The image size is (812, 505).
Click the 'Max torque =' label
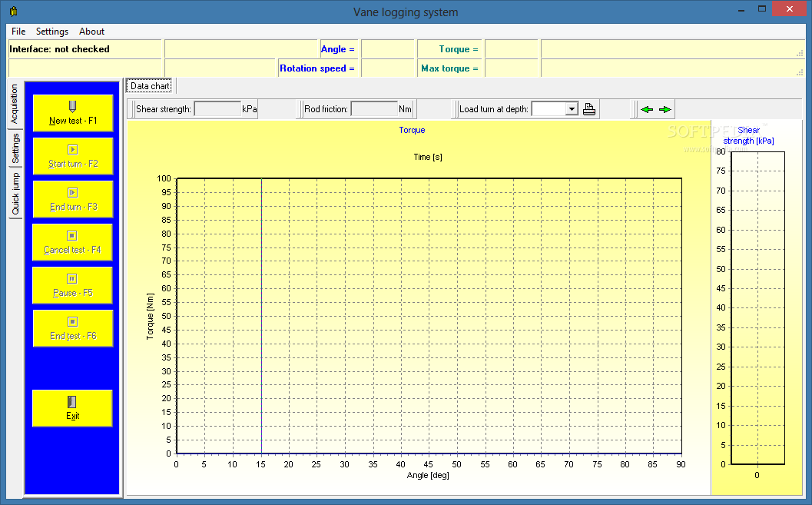[x=449, y=68]
